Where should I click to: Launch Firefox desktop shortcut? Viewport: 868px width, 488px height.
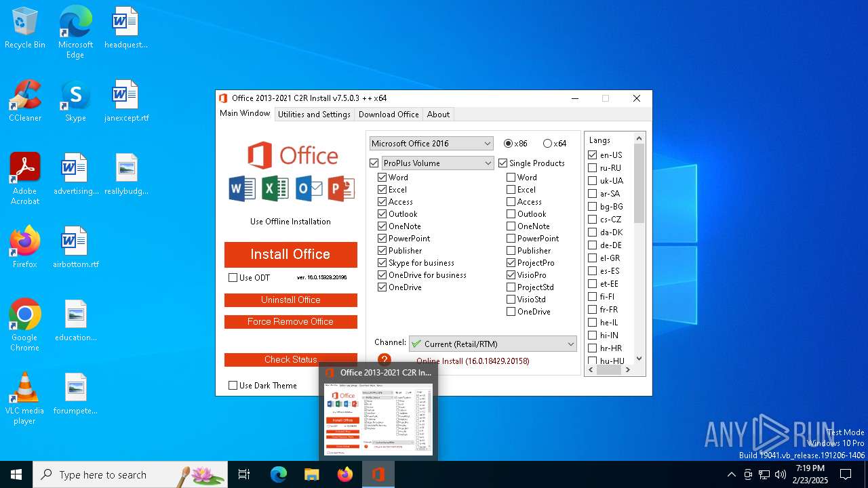(25, 247)
